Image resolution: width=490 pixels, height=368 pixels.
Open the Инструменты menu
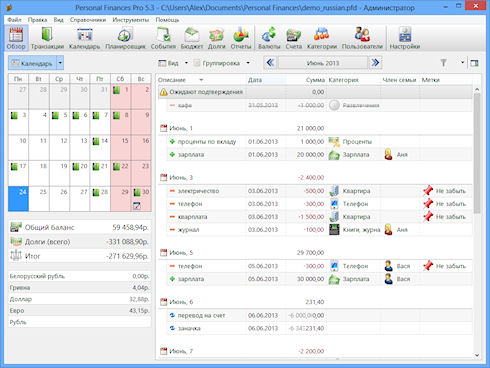click(131, 20)
